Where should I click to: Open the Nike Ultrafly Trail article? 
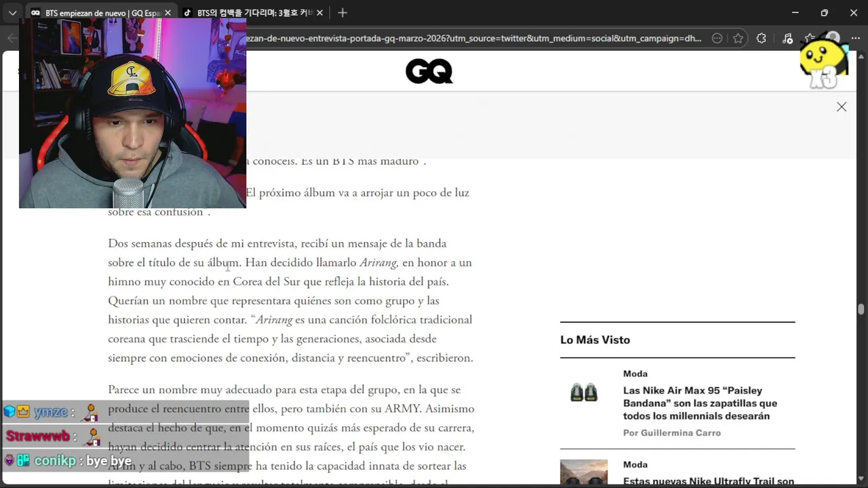pyautogui.click(x=709, y=481)
